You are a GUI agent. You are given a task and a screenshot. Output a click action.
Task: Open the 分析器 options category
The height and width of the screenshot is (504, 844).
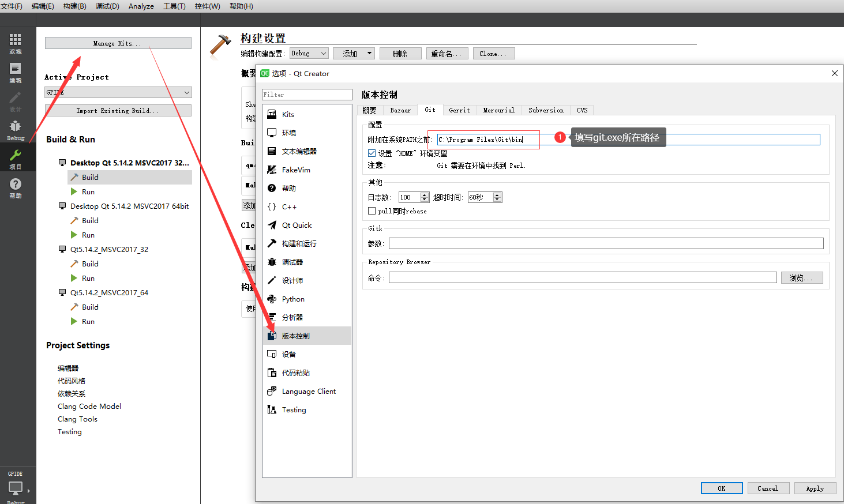point(307,317)
